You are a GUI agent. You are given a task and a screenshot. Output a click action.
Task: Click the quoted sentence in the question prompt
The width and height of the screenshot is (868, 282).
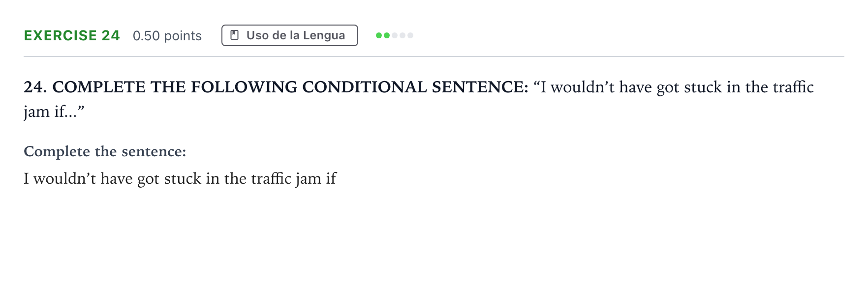click(x=674, y=87)
